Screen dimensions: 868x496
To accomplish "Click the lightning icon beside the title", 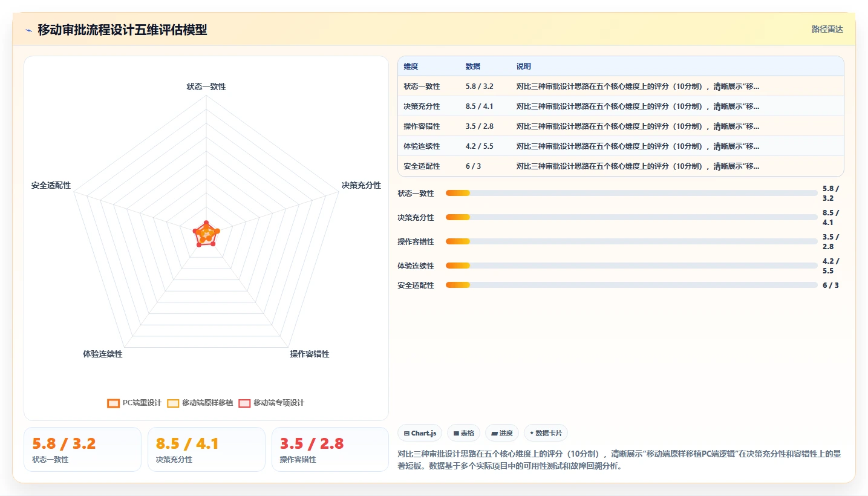I will 28,30.
